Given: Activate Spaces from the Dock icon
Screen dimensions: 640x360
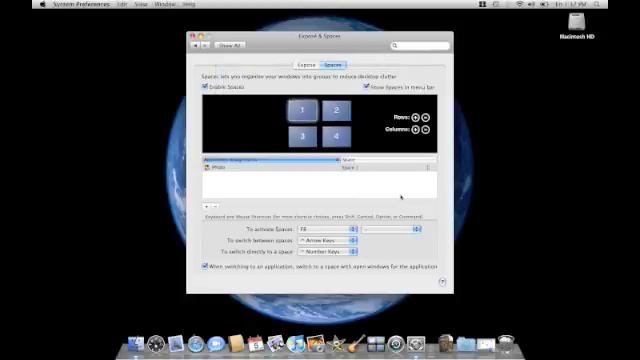Looking at the screenshot, I should point(376,344).
